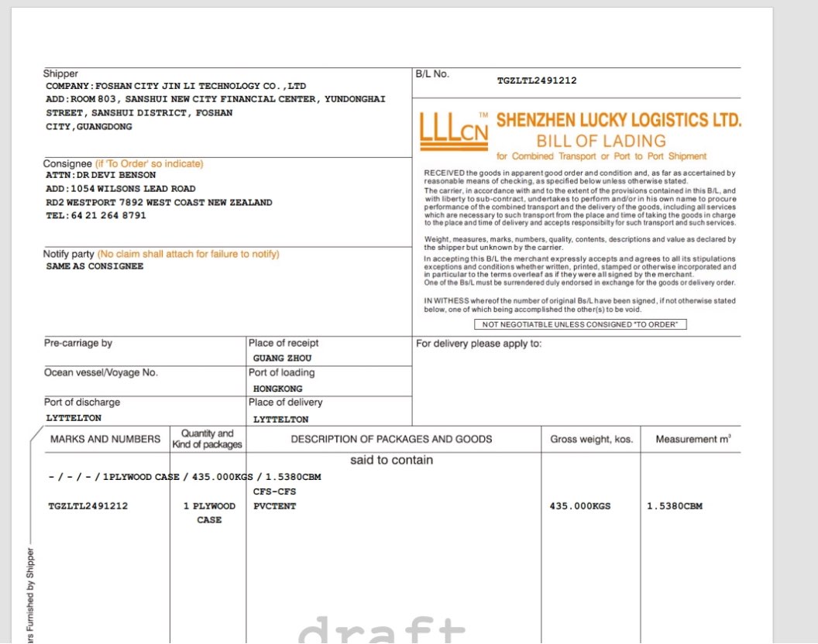Select MARKS AND NUMBERS column header

[x=105, y=439]
